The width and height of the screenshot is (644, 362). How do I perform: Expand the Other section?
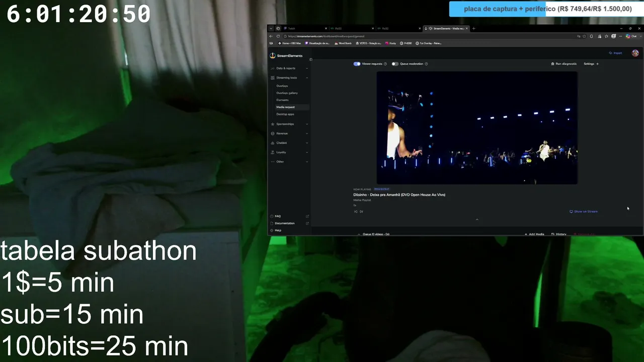pyautogui.click(x=289, y=161)
